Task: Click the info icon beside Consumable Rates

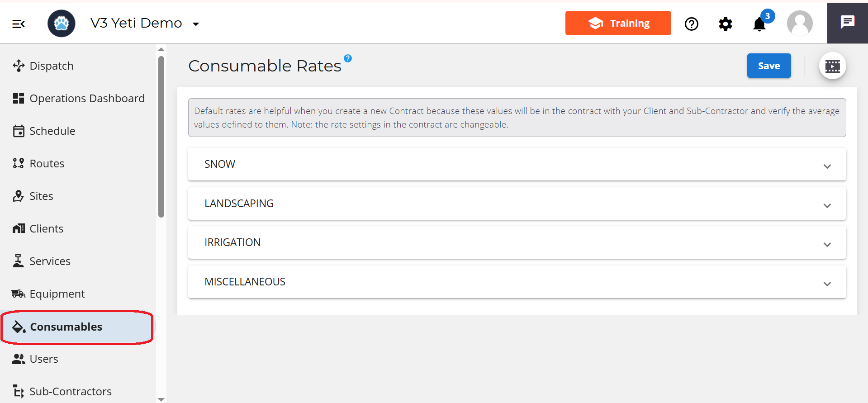Action: (x=347, y=58)
